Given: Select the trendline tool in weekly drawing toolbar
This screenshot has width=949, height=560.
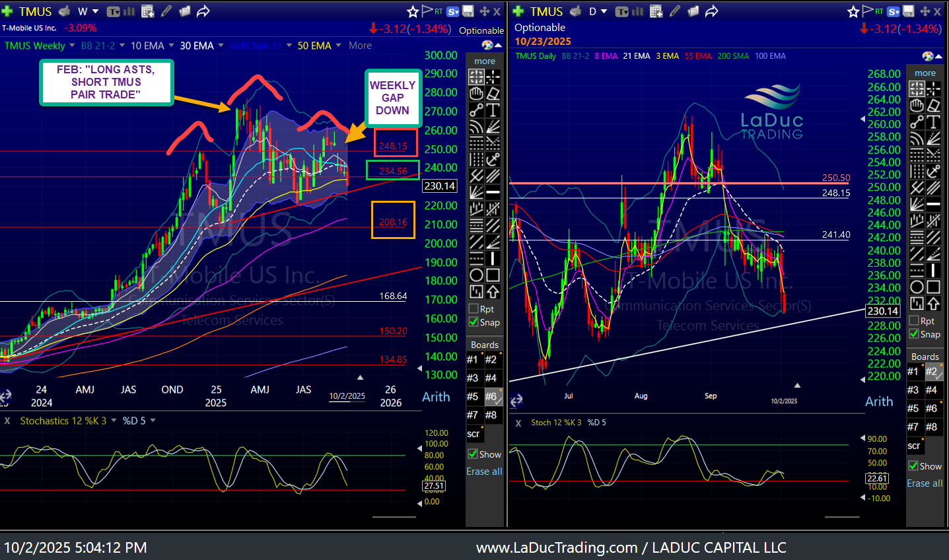Looking at the screenshot, I should (476, 110).
